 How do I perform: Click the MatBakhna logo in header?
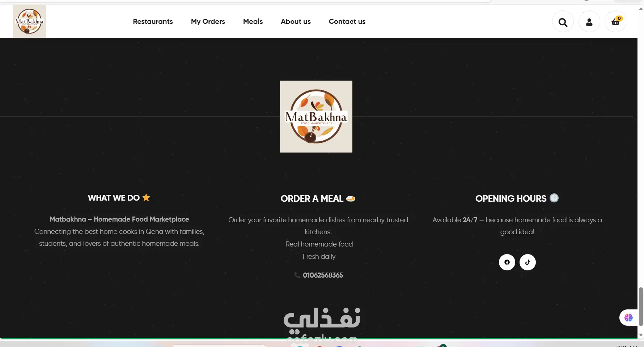point(29,21)
